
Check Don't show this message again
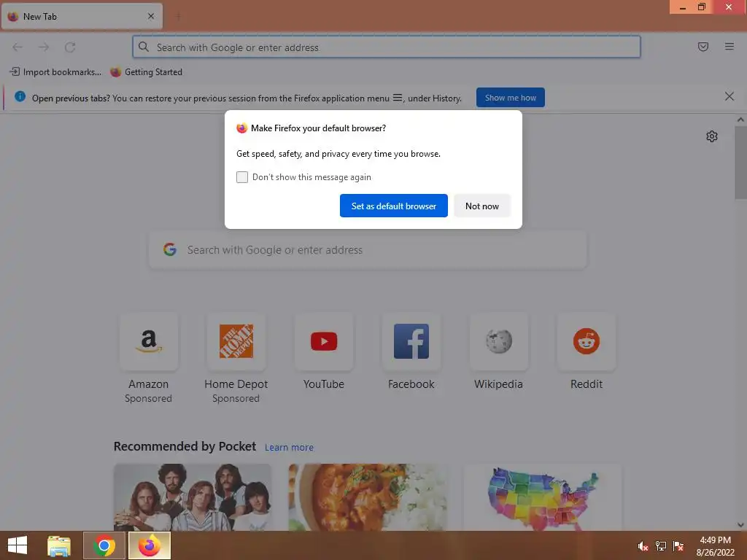click(242, 177)
